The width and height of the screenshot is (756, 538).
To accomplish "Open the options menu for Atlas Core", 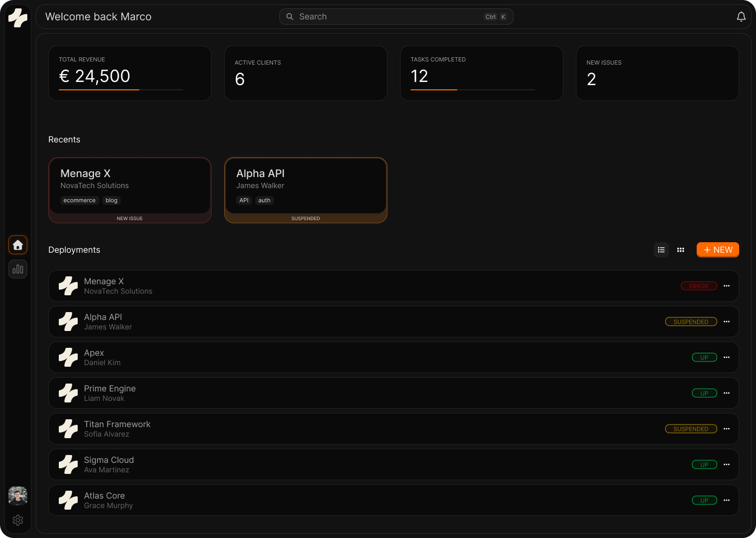I will 727,500.
